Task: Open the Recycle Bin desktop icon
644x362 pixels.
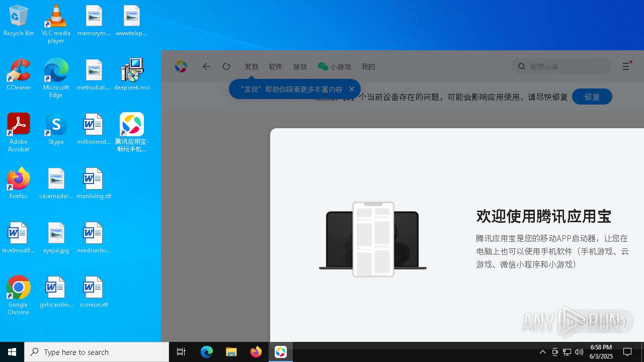Action: 19,21
